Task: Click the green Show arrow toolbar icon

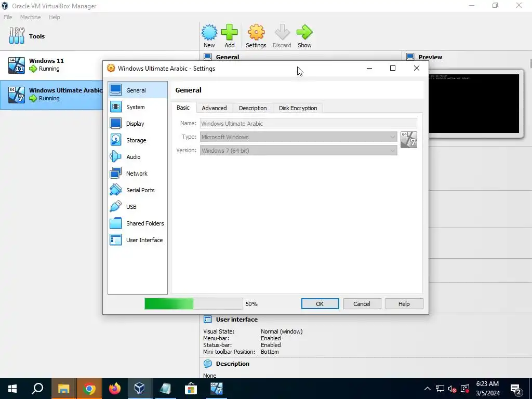Action: 304,32
